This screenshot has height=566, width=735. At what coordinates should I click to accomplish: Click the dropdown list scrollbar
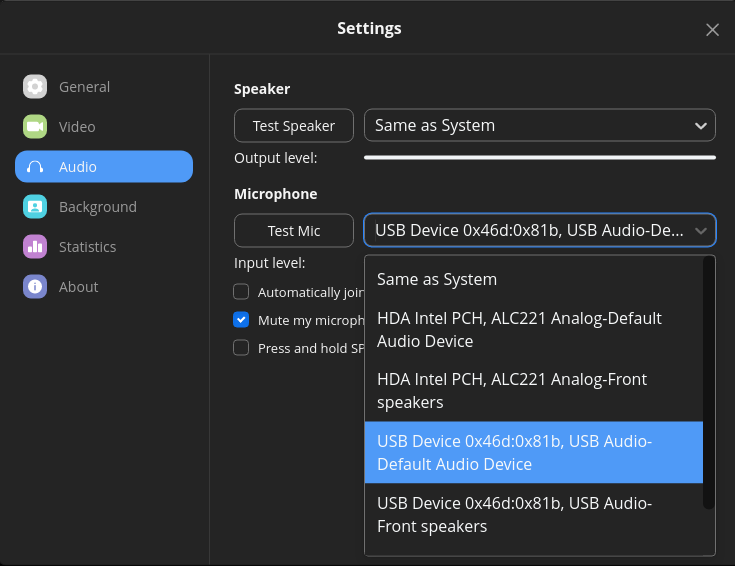709,380
